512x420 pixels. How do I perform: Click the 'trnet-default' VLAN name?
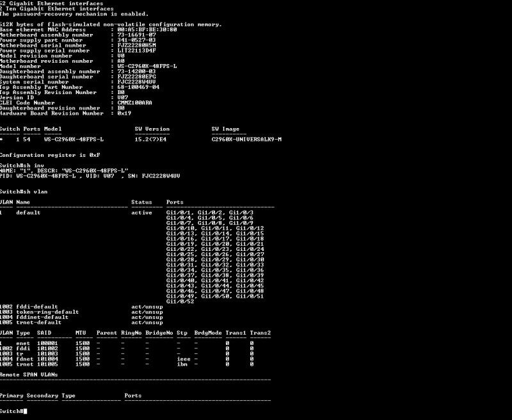39,322
